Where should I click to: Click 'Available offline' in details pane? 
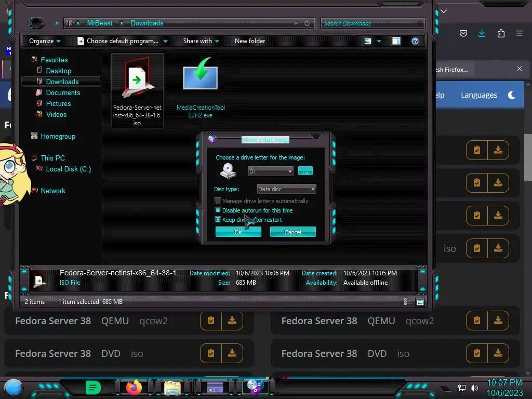(365, 282)
